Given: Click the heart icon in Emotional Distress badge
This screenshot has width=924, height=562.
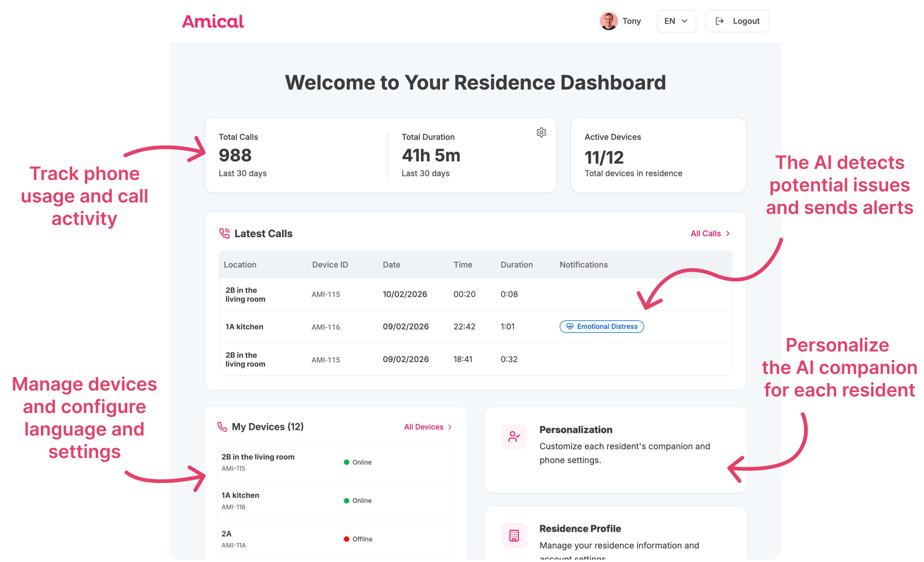Looking at the screenshot, I should point(570,326).
